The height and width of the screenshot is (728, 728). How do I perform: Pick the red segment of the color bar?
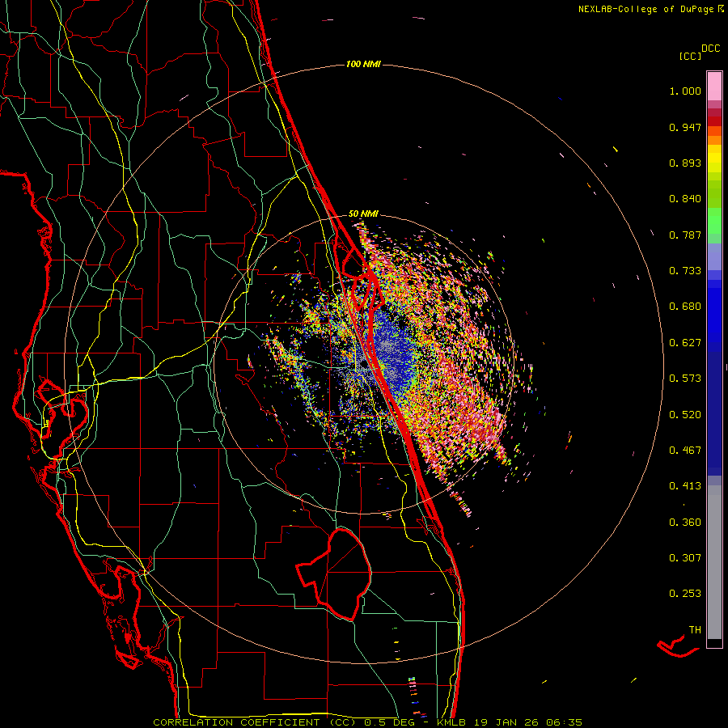[714, 121]
